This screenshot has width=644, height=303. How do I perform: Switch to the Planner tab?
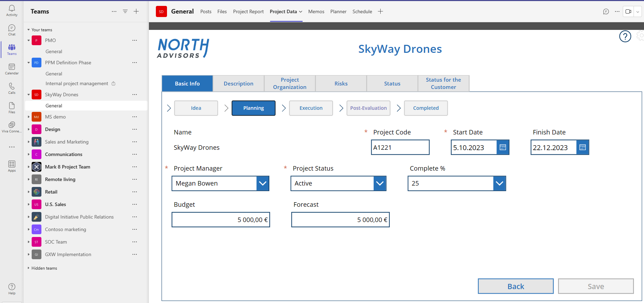(x=339, y=11)
